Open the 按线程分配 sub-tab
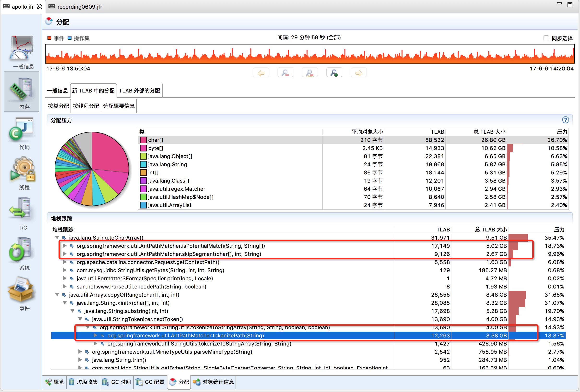Viewport: 580px width, 392px height. (x=86, y=106)
